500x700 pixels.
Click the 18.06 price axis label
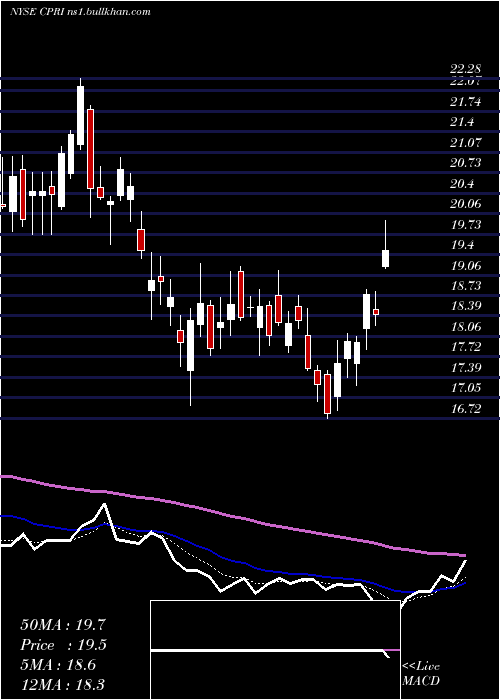coord(466,327)
